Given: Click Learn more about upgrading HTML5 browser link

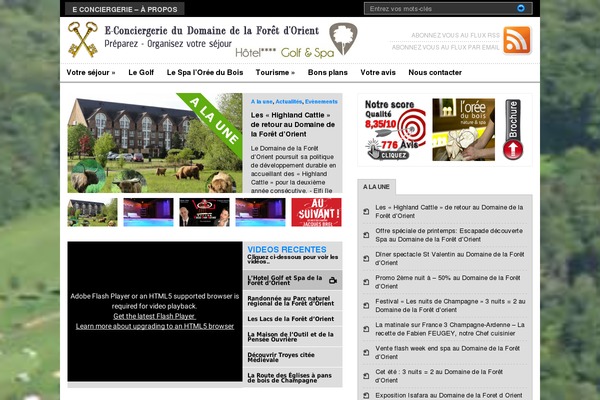Looking at the screenshot, I should (x=155, y=326).
